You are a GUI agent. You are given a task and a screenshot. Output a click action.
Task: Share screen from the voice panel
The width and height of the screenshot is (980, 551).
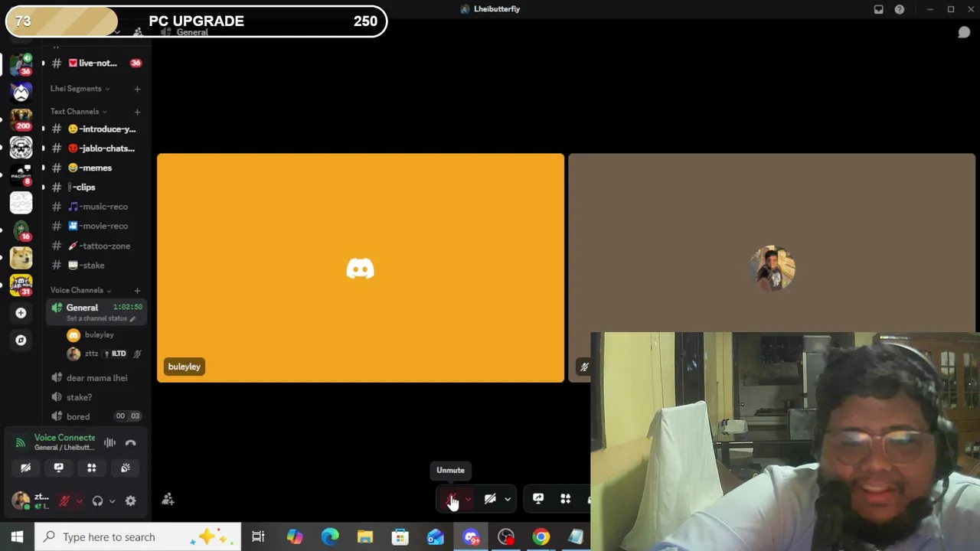point(59,468)
